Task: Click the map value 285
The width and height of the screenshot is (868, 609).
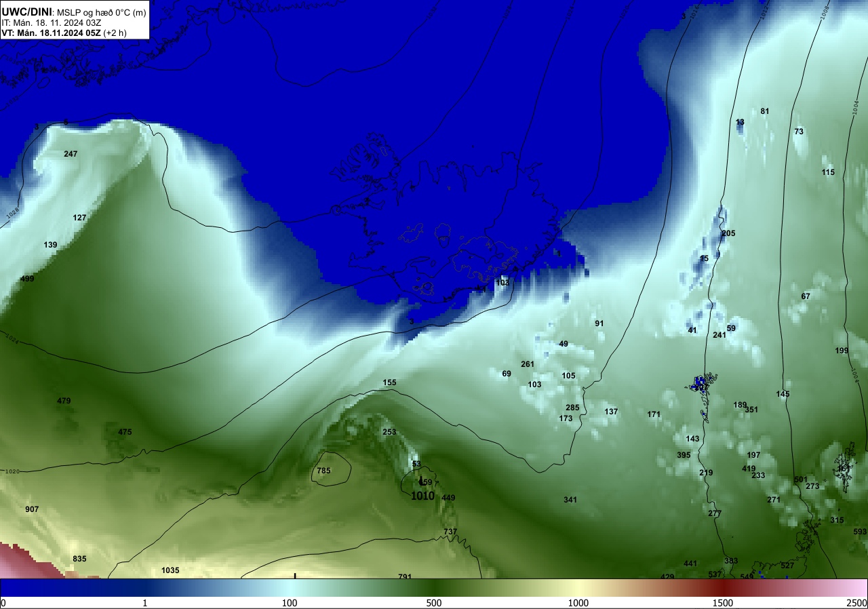Action: pos(572,408)
